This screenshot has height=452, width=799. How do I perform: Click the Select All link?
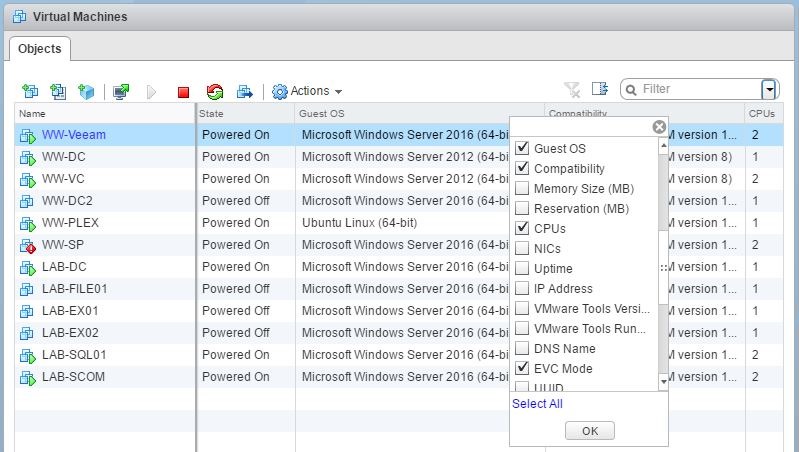[537, 404]
